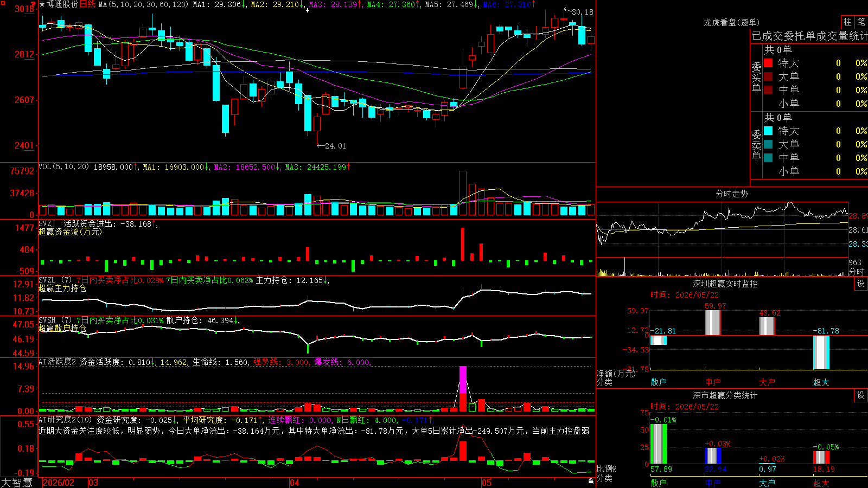Click the 超赢资金流(万元) yellow label
The width and height of the screenshot is (868, 488).
coord(71,232)
